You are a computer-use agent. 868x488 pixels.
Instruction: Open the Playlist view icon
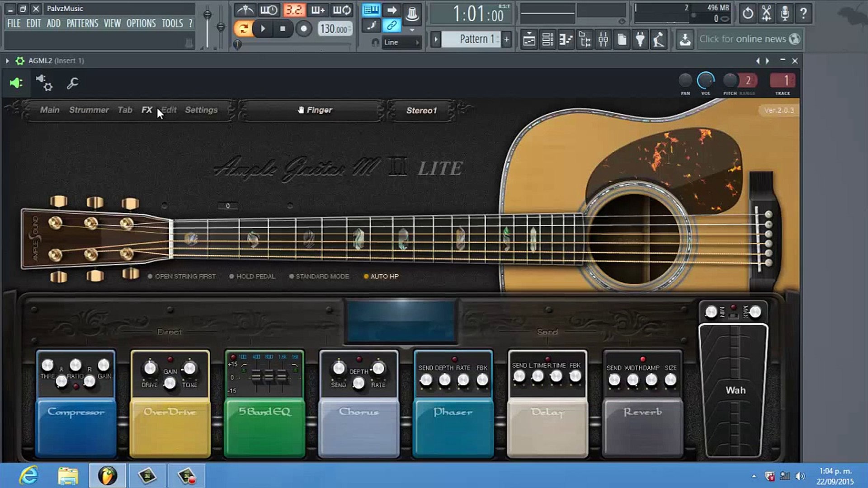point(529,40)
